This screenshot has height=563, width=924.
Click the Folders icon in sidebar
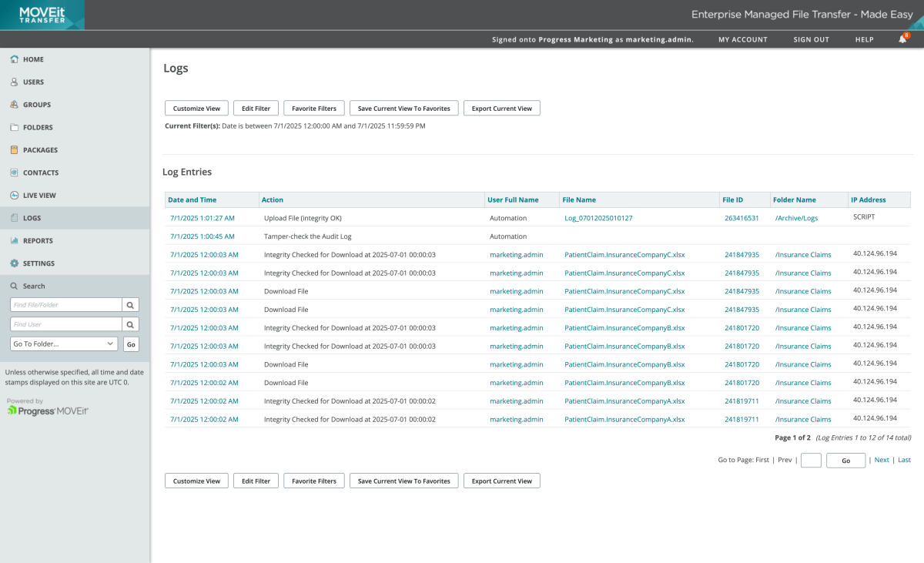(15, 127)
